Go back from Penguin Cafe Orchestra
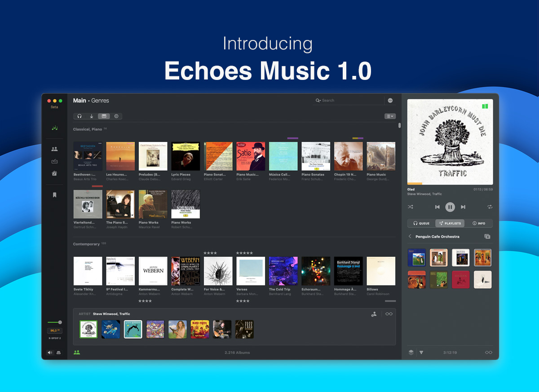 (410, 237)
